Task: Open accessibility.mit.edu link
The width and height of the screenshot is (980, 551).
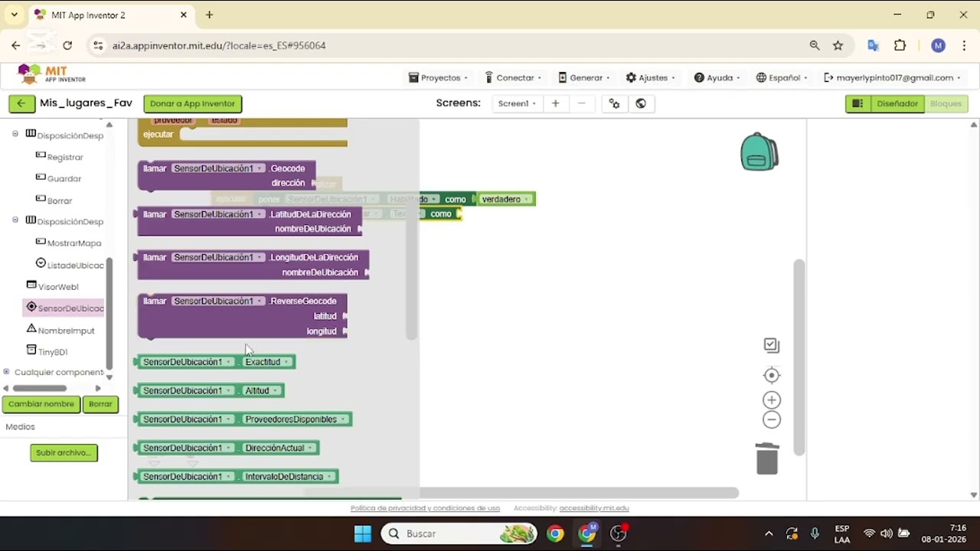Action: tap(594, 508)
